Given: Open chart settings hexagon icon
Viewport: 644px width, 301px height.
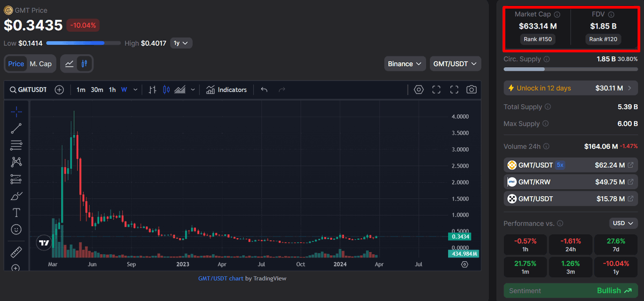Looking at the screenshot, I should 419,90.
